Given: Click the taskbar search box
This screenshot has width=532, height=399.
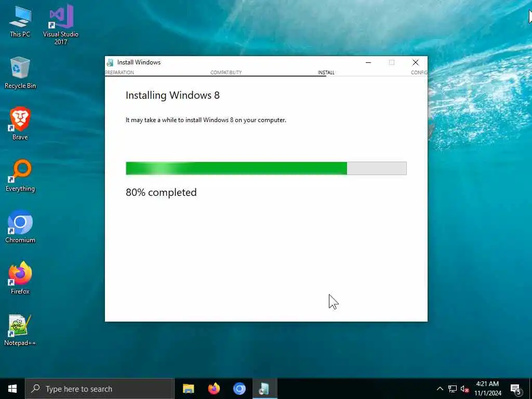Looking at the screenshot, I should click(99, 389).
